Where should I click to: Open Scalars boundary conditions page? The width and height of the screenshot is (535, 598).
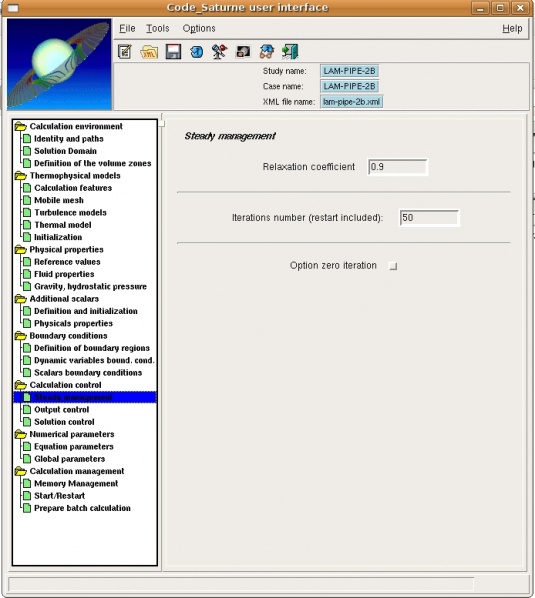point(88,373)
